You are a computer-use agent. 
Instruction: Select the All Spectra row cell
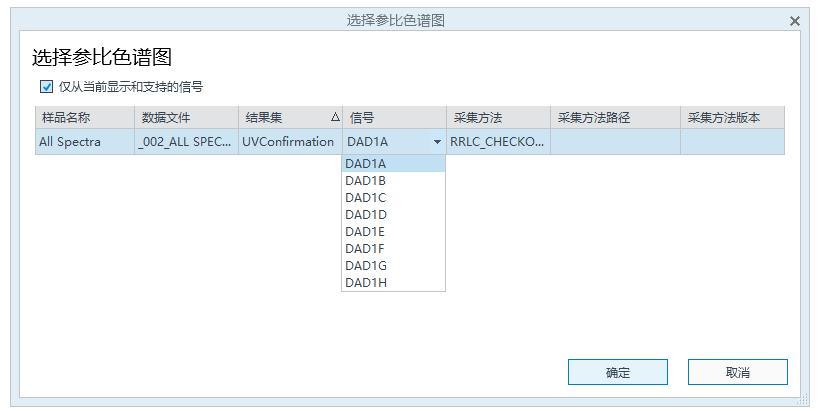click(x=85, y=142)
